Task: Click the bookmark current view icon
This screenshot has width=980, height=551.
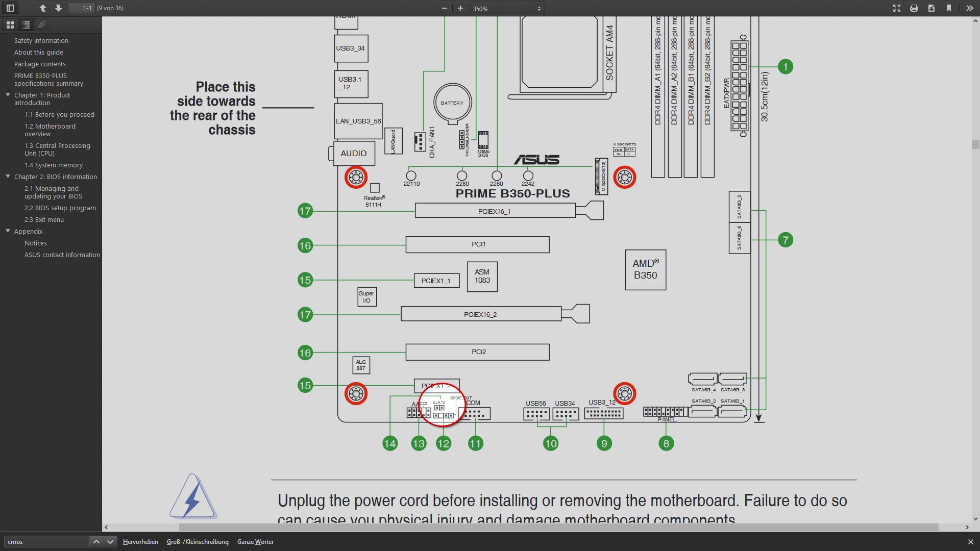Action: [949, 8]
